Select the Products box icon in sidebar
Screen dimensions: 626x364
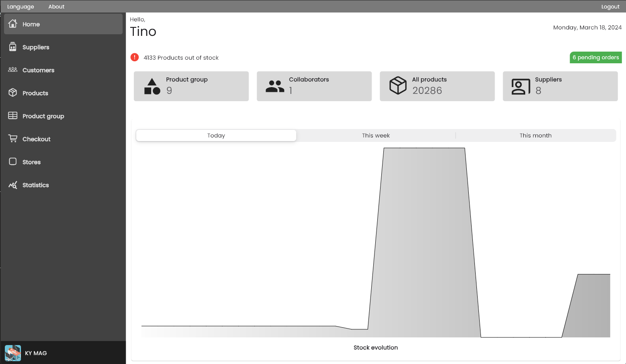click(x=13, y=93)
